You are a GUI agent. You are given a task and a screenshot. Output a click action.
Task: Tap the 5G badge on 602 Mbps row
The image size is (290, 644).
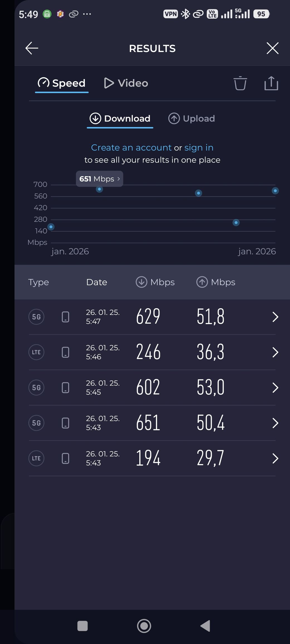point(36,388)
